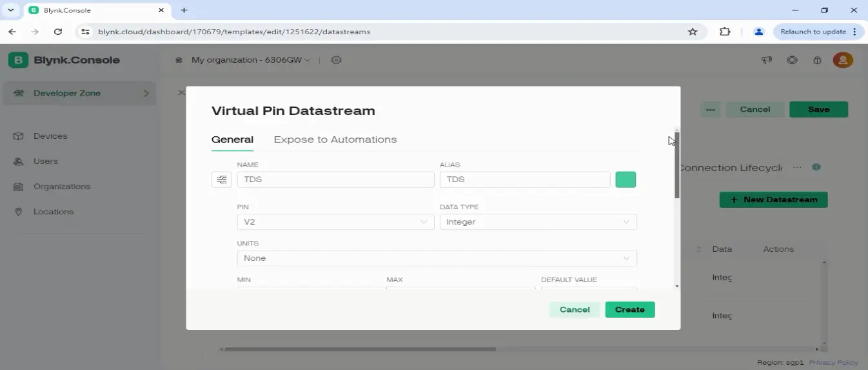Screen dimensions: 868x370
Task: Click the Devices sidebar icon
Action: (x=19, y=136)
